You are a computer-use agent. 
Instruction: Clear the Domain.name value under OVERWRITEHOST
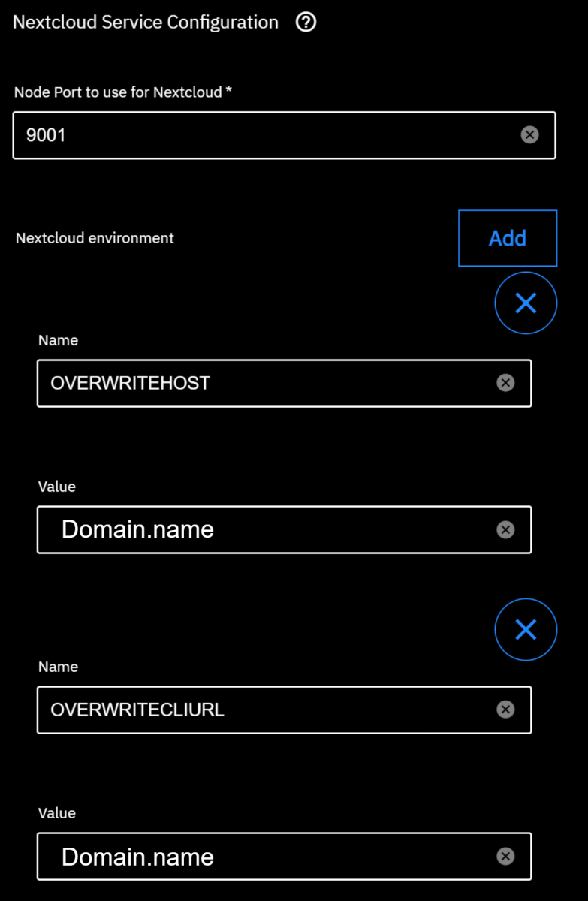coord(506,529)
